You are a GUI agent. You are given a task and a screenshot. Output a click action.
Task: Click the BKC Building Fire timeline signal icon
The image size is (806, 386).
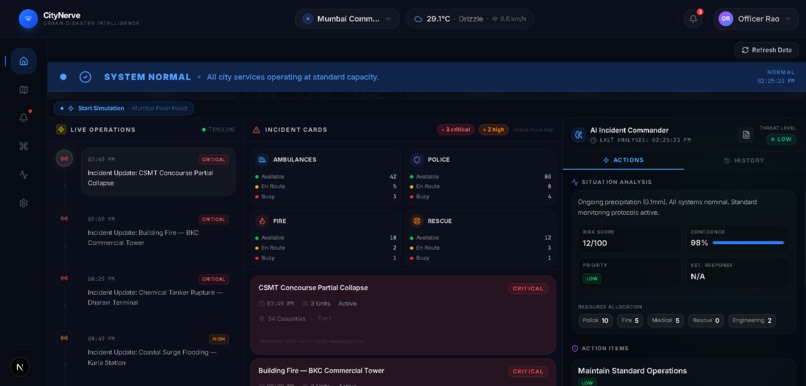coord(64,218)
